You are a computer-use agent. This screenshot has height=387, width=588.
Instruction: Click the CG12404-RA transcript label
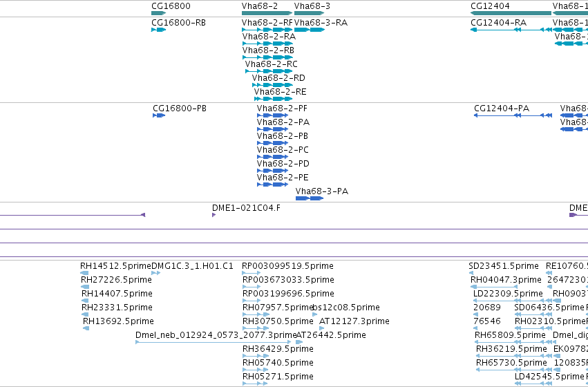(x=498, y=23)
